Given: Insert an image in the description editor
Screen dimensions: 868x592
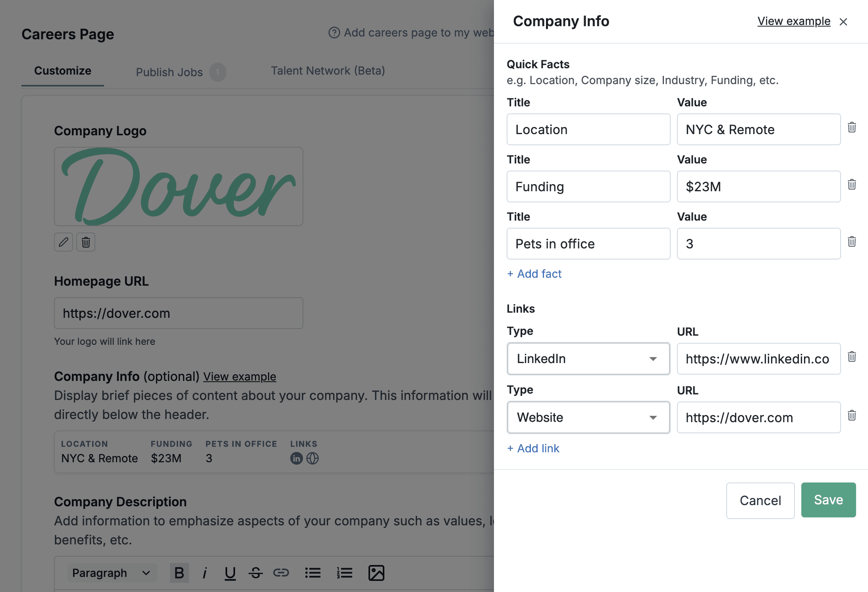Looking at the screenshot, I should (377, 573).
